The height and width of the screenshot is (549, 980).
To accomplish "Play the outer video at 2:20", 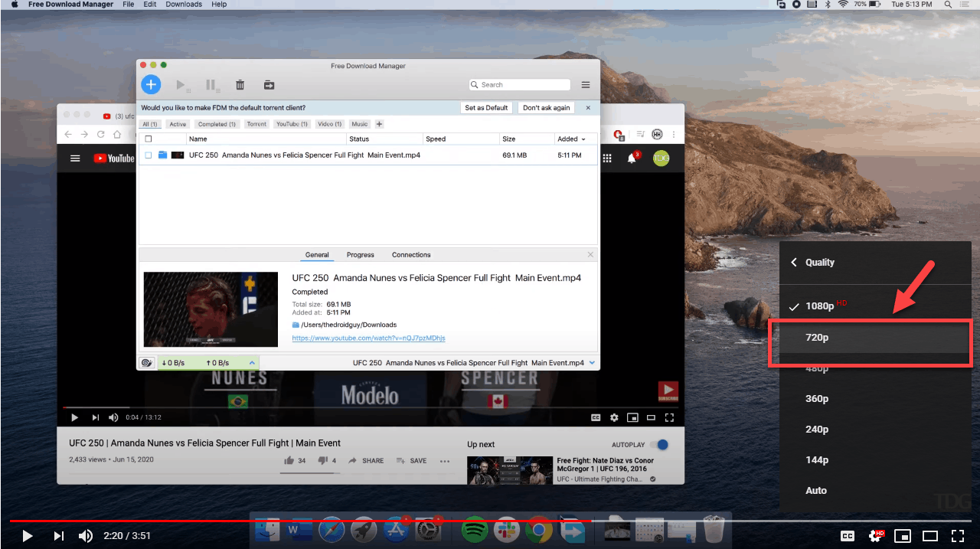I will click(27, 536).
